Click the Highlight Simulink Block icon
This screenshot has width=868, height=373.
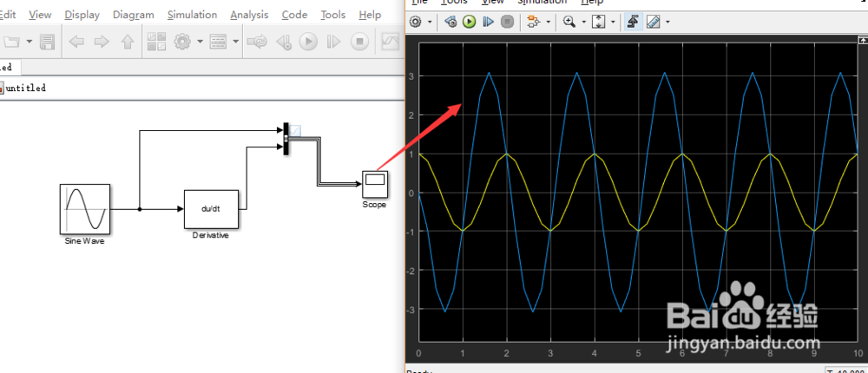coord(534,23)
